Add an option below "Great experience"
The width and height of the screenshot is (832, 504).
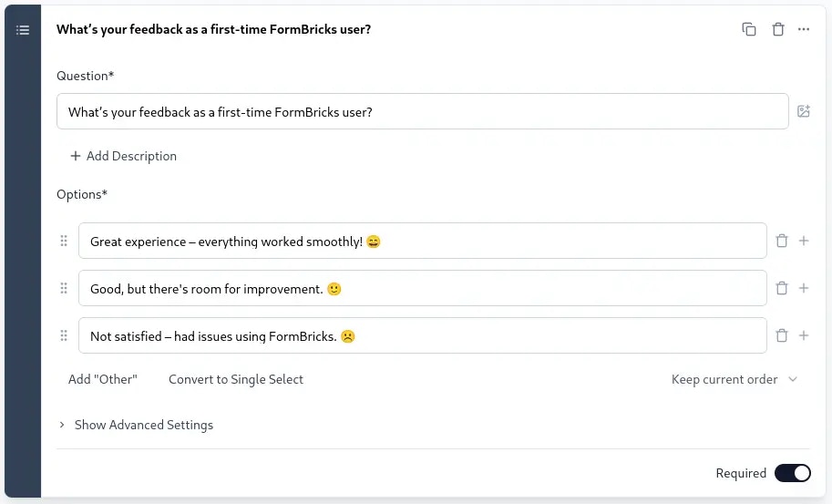coord(804,241)
